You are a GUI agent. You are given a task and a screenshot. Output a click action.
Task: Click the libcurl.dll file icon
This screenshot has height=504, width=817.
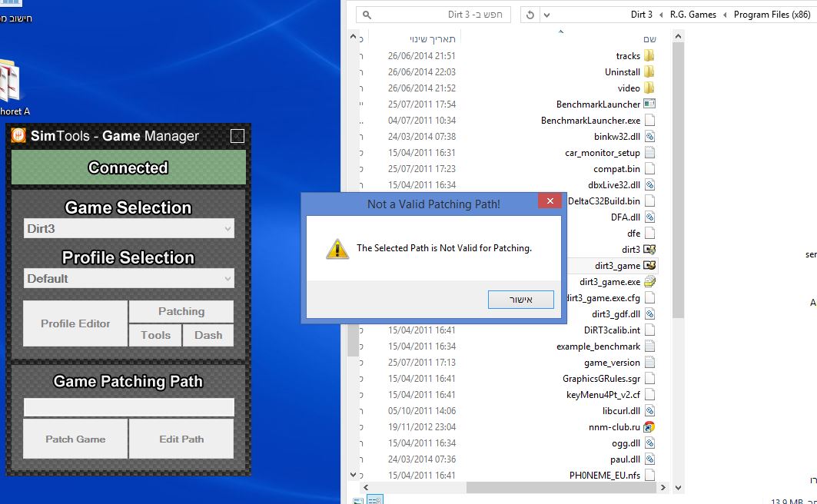tap(649, 410)
